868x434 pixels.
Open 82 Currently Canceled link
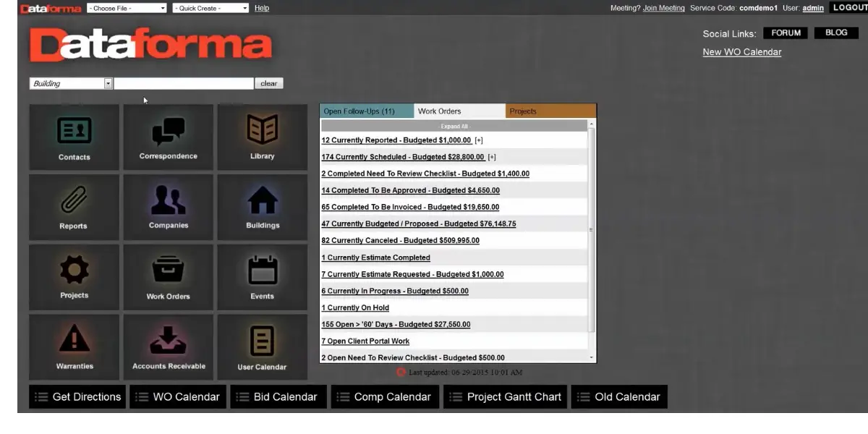pos(400,240)
